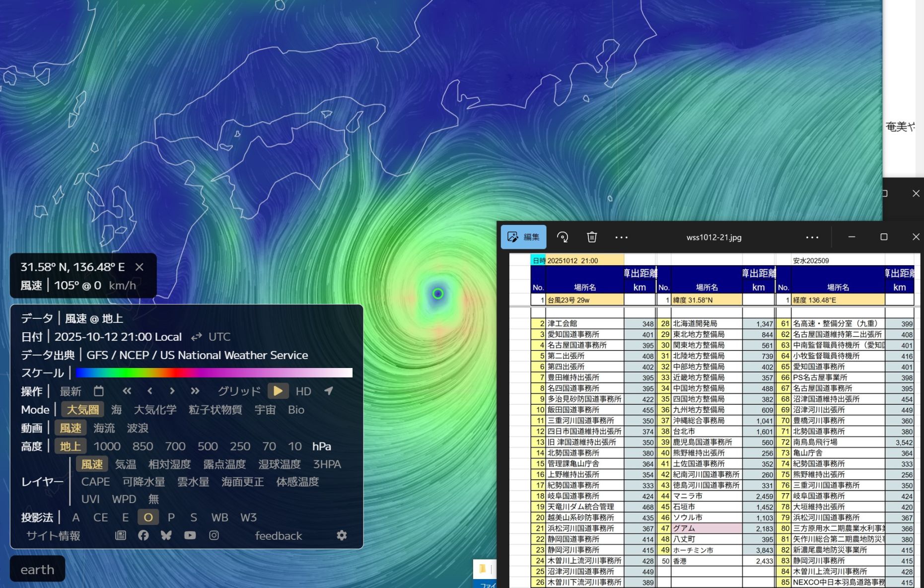Image resolution: width=924 pixels, height=588 pixels.
Task: Switch Mode to 海 (ocean)
Action: click(116, 410)
